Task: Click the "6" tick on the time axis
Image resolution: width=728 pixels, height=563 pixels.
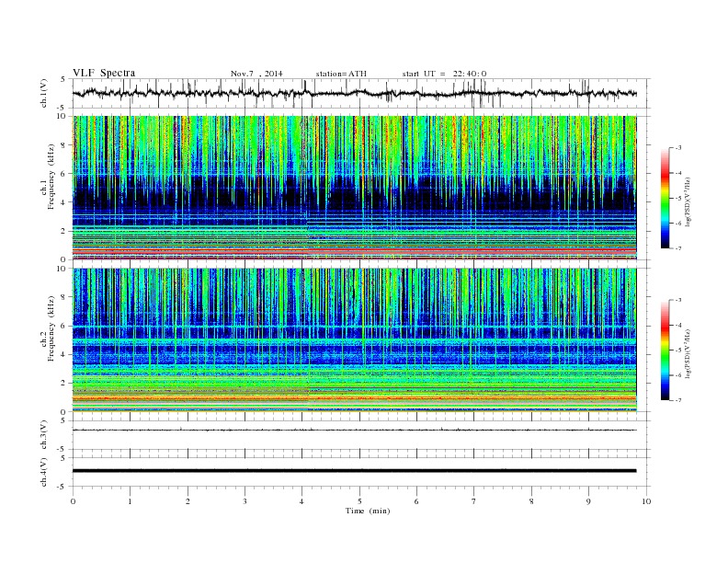Action: click(416, 501)
